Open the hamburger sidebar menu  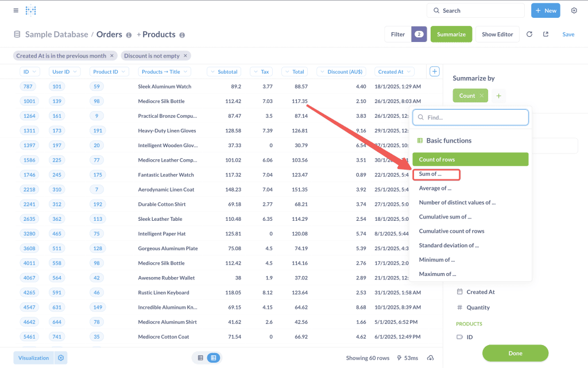[16, 10]
